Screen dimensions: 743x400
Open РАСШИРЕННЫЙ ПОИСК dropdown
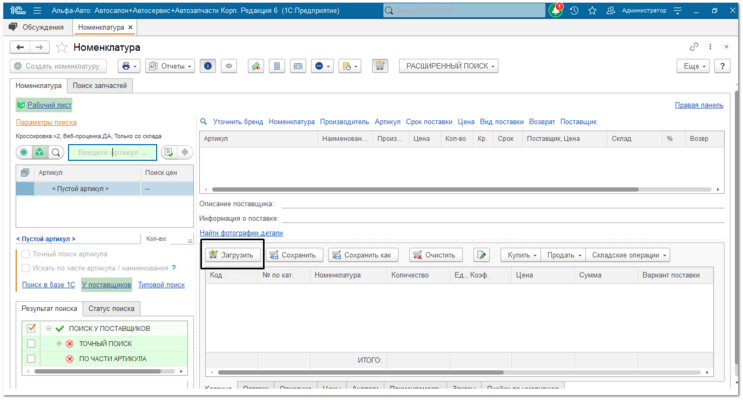pos(449,66)
